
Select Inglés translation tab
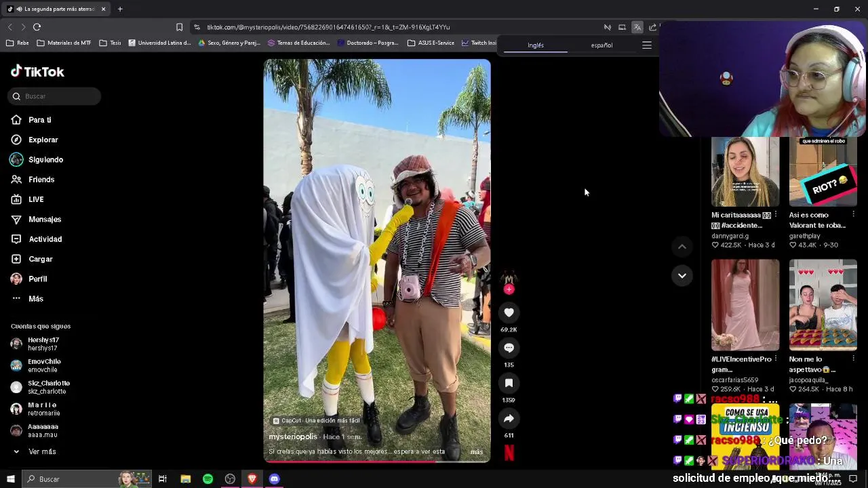536,45
